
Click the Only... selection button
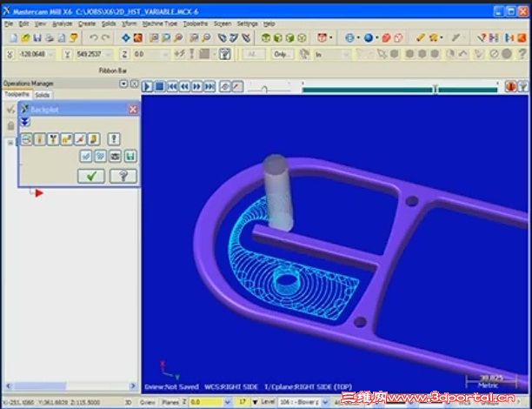282,54
